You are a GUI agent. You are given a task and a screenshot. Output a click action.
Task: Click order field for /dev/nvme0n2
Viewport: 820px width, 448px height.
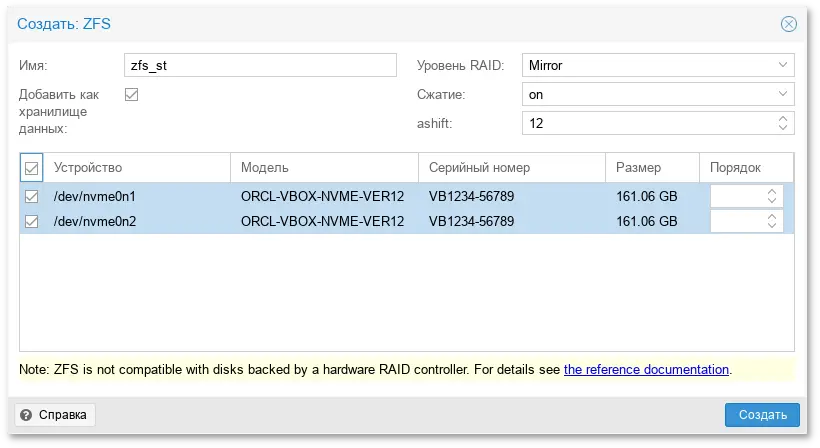click(736, 221)
